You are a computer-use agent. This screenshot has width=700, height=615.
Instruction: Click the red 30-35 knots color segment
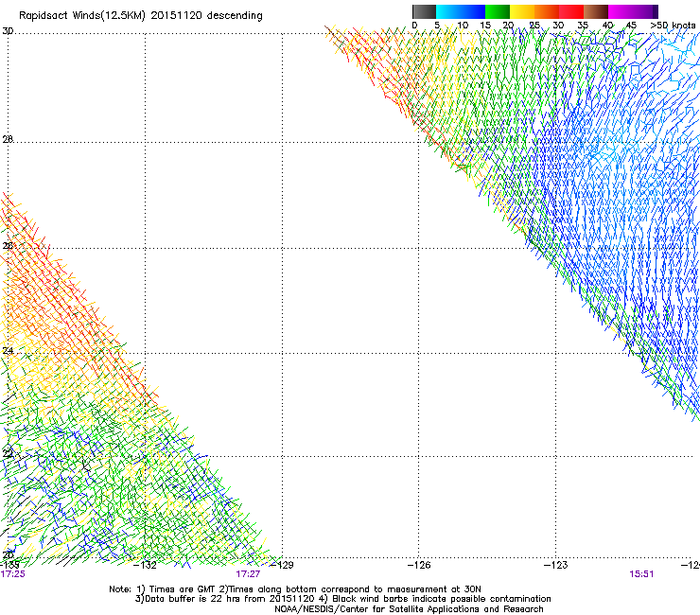tap(571, 11)
